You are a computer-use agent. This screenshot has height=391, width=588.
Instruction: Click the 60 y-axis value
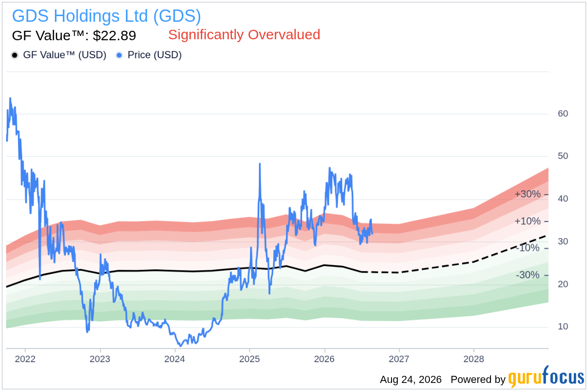(x=563, y=114)
